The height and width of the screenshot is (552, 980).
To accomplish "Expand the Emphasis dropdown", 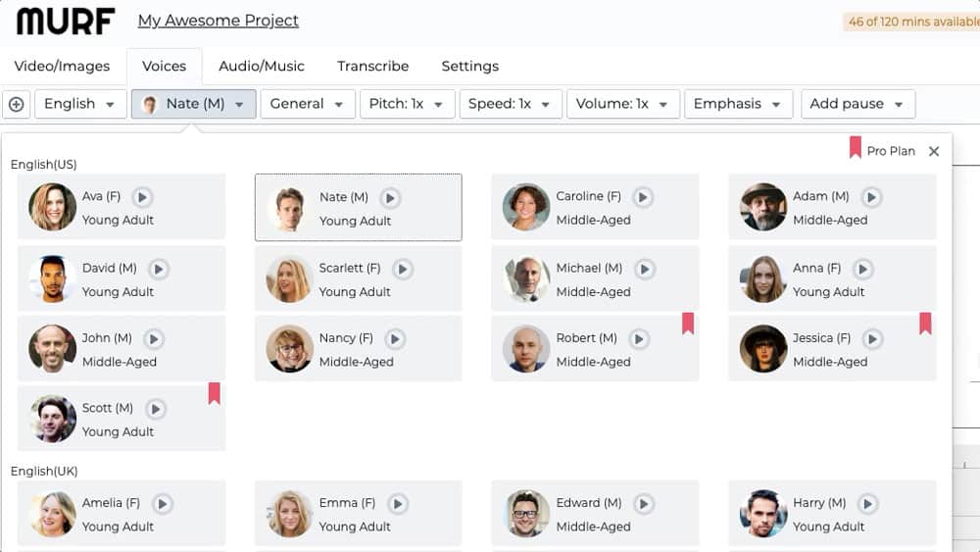I will tap(737, 104).
